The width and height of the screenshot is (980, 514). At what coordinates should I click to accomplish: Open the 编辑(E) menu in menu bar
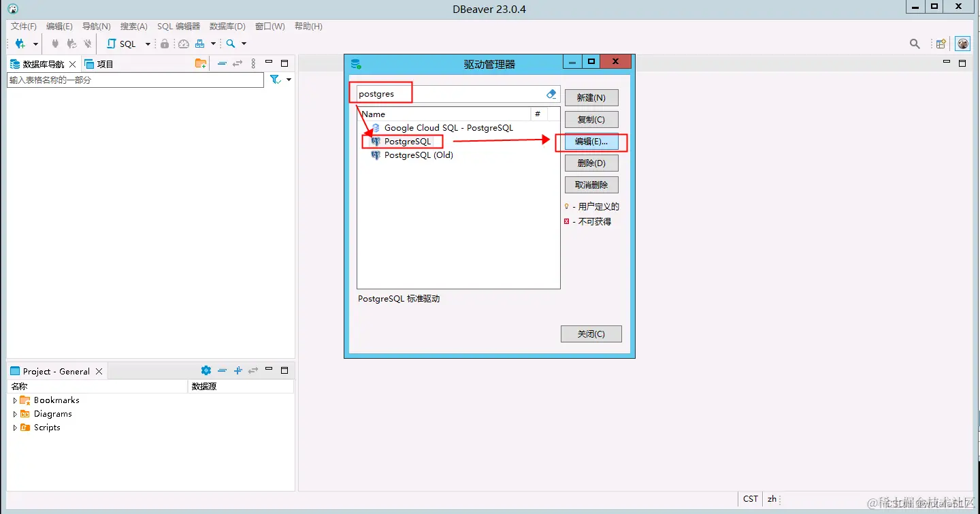tap(59, 27)
